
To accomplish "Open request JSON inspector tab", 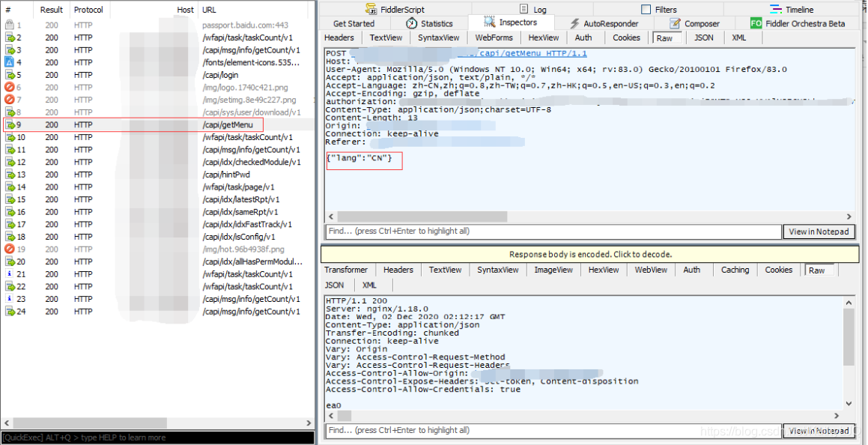I will 703,37.
